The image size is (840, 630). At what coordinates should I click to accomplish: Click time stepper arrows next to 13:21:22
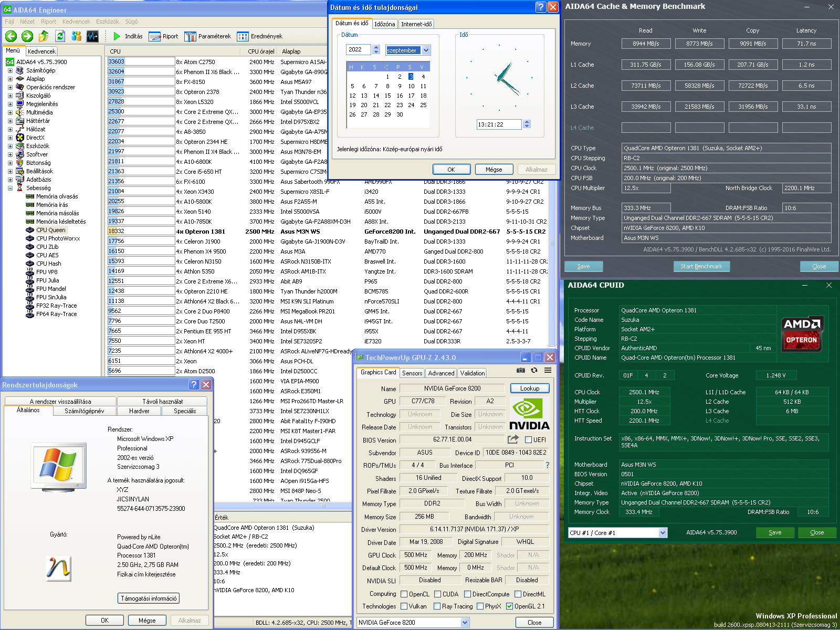click(x=527, y=124)
